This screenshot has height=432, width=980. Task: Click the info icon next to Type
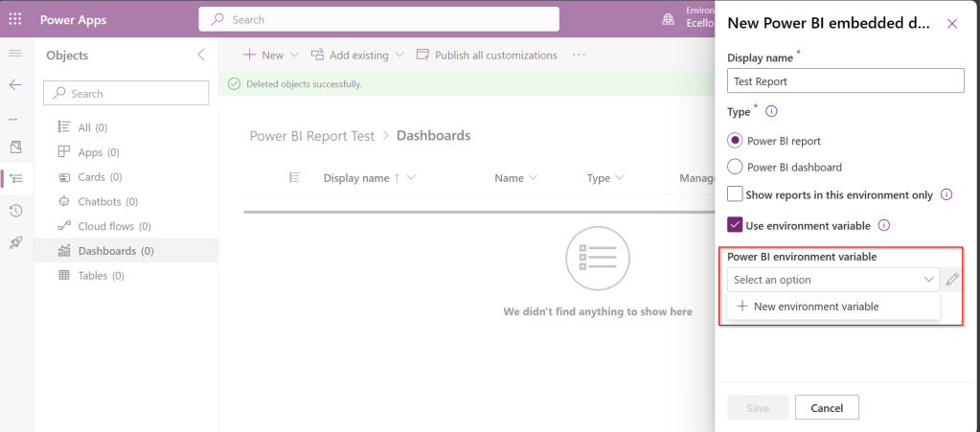tap(772, 112)
